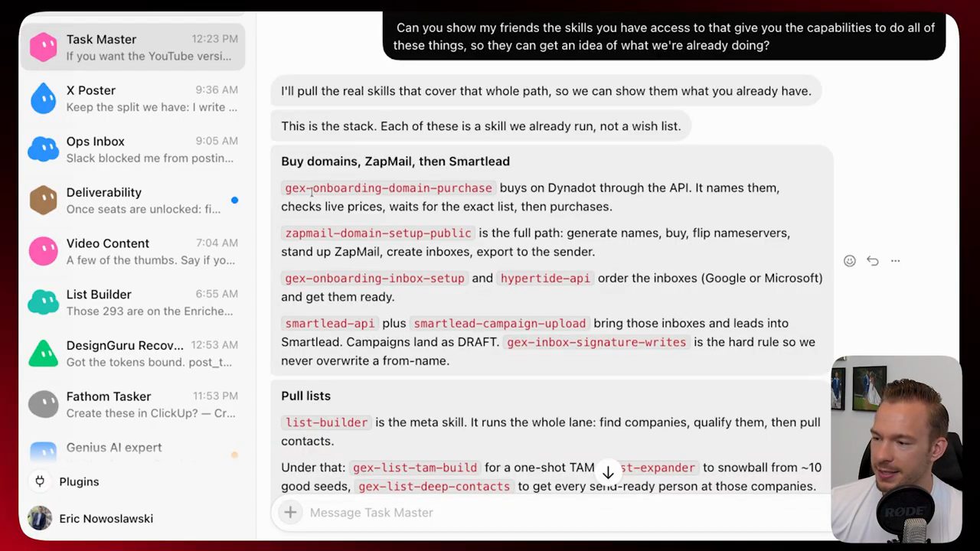Click the blue X Poster droplet avatar
Viewport: 980px width, 551px height.
(43, 99)
